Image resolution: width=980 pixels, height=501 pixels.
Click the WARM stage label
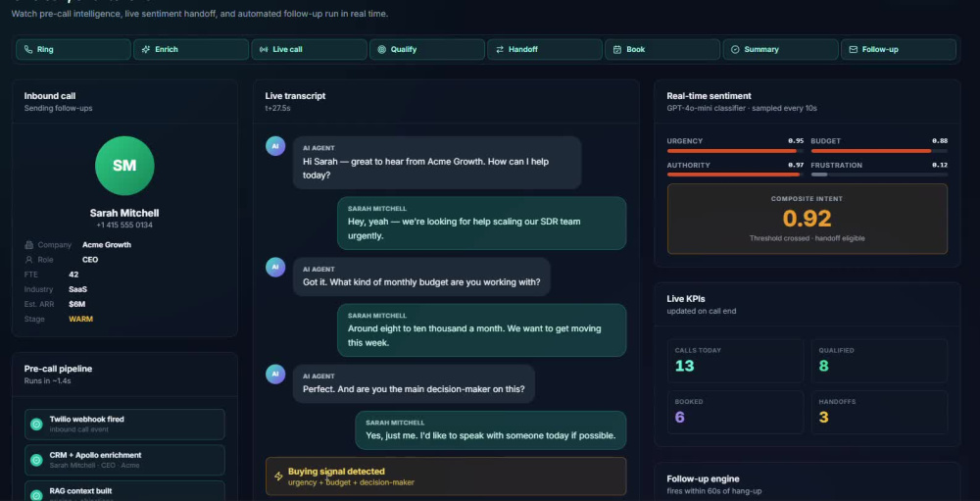click(x=80, y=319)
